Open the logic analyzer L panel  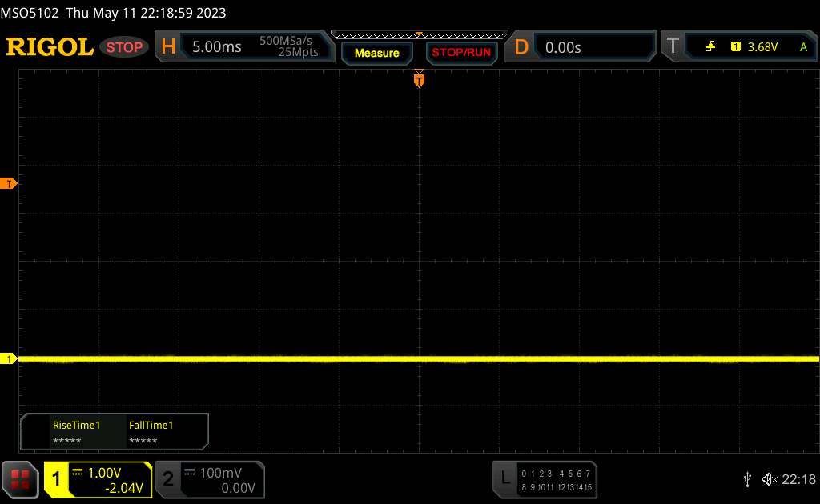point(504,478)
